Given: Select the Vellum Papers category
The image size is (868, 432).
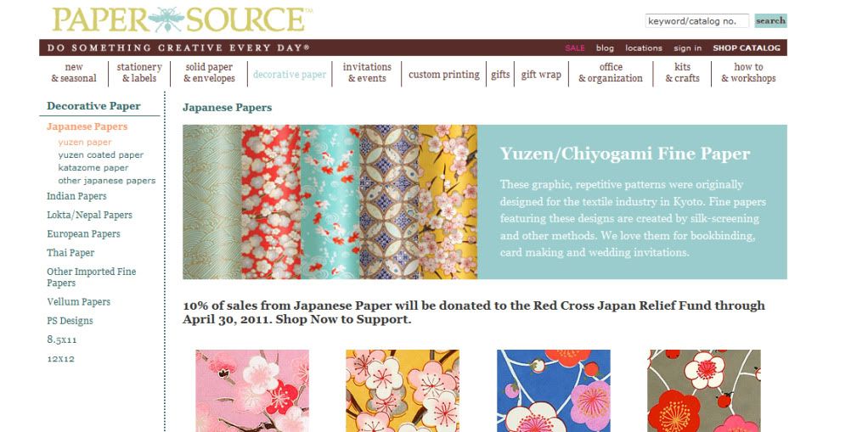Looking at the screenshot, I should tap(78, 302).
